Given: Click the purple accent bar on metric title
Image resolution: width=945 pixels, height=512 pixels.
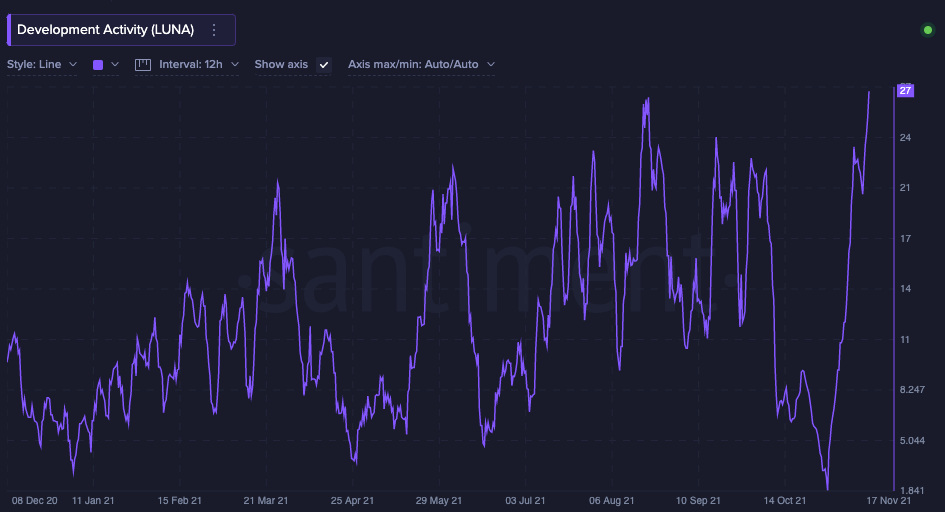Looking at the screenshot, I should [9, 30].
